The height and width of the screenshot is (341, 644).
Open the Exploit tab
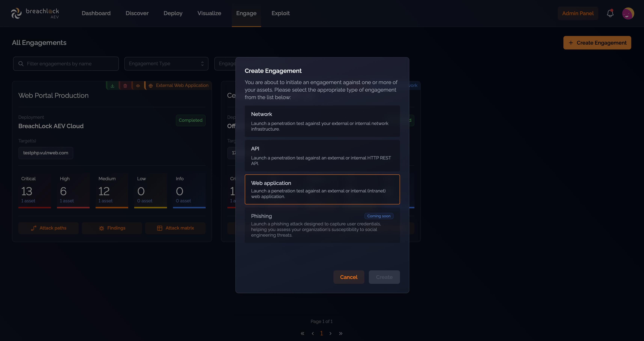pos(281,13)
